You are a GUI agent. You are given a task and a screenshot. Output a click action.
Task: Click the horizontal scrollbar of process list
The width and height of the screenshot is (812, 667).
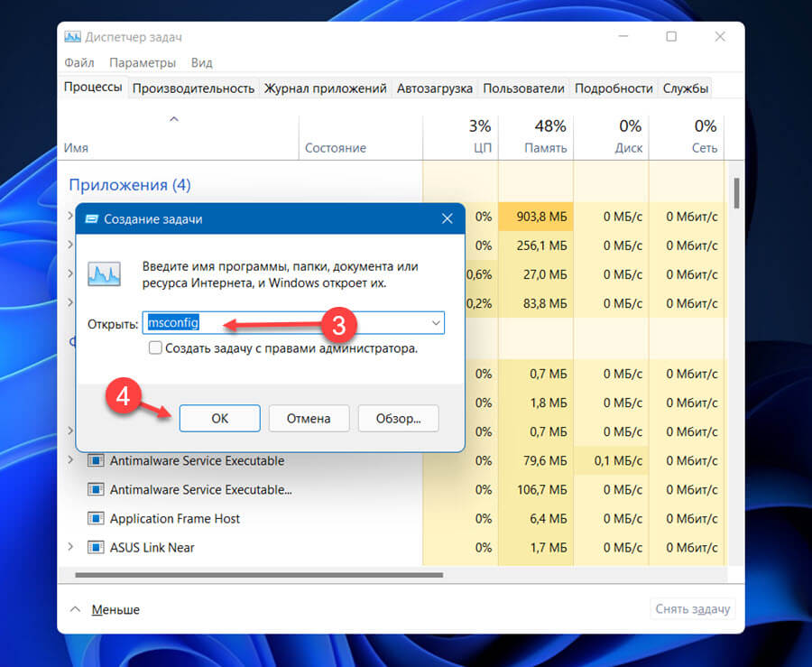(259, 575)
